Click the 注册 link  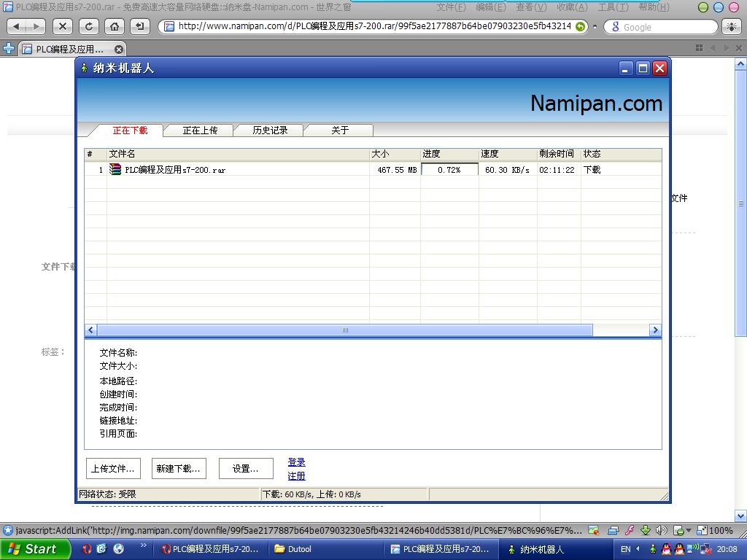296,476
